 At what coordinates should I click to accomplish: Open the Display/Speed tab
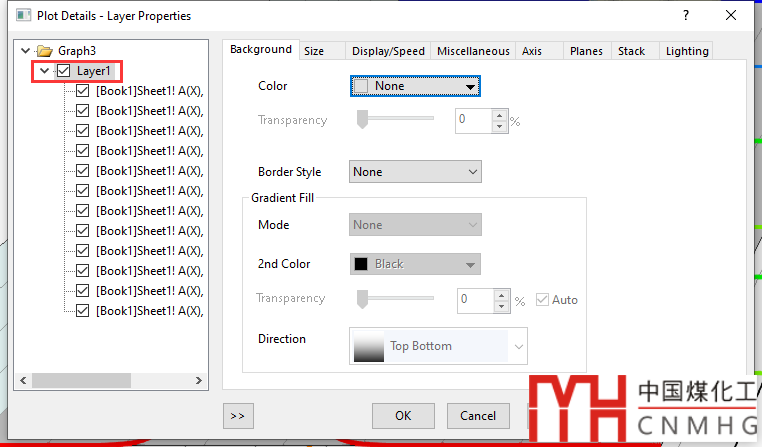388,51
